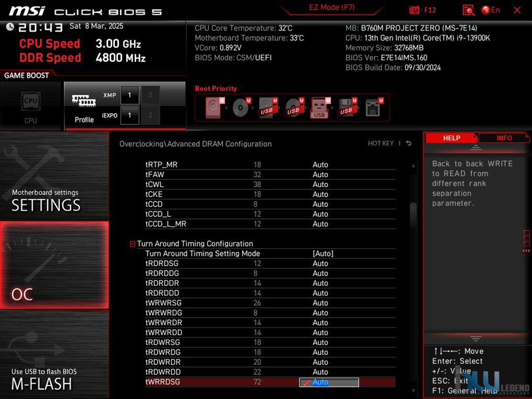
Task: Select the tCCD Auto value
Action: tap(320, 204)
